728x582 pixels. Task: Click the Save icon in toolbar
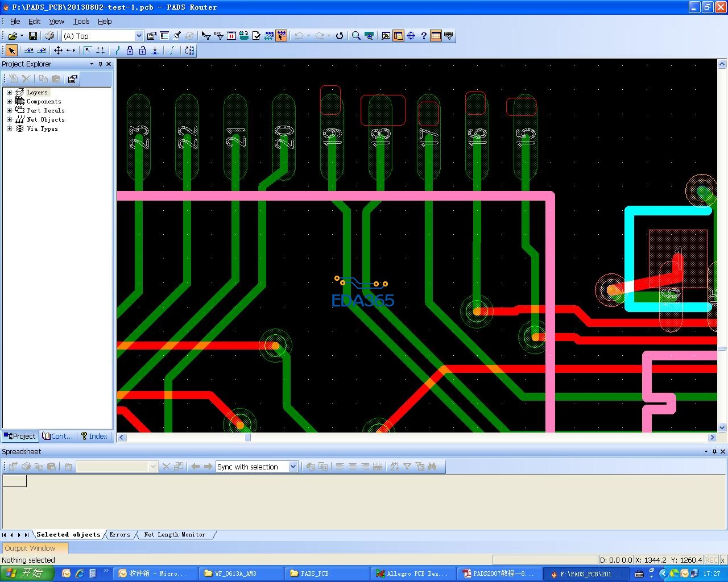point(33,36)
